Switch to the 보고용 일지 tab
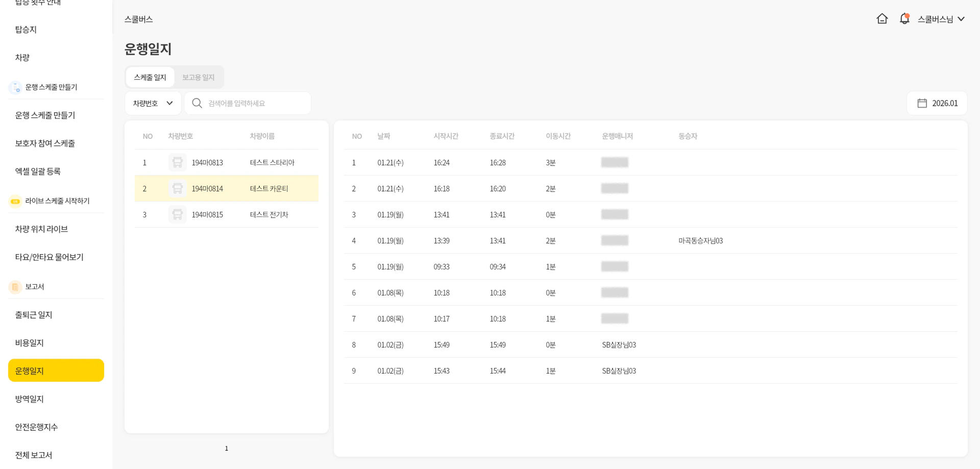The image size is (980, 469). pos(199,77)
